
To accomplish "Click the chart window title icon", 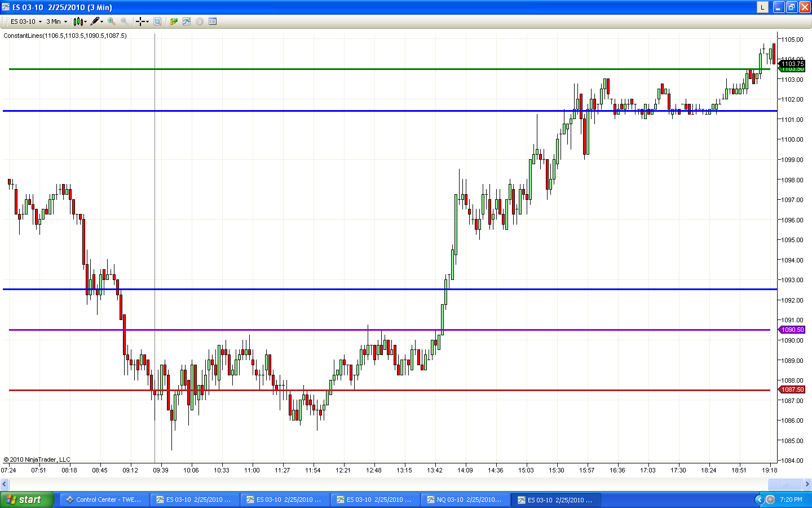I will [x=6, y=7].
